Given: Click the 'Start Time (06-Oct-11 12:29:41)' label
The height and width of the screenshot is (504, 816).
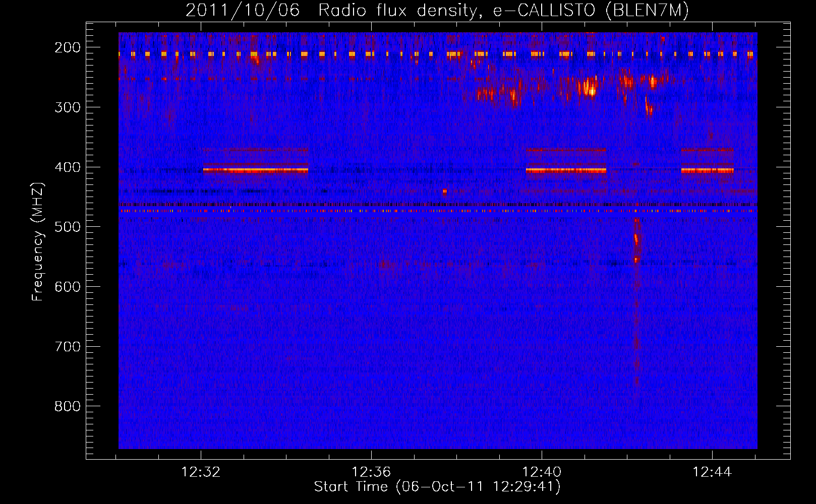Looking at the screenshot, I should [x=437, y=487].
